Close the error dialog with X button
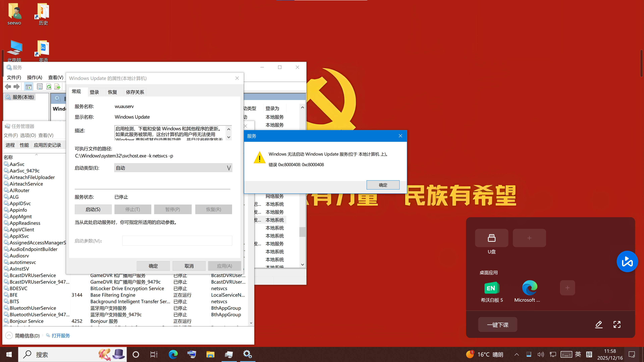The width and height of the screenshot is (644, 362). [400, 136]
